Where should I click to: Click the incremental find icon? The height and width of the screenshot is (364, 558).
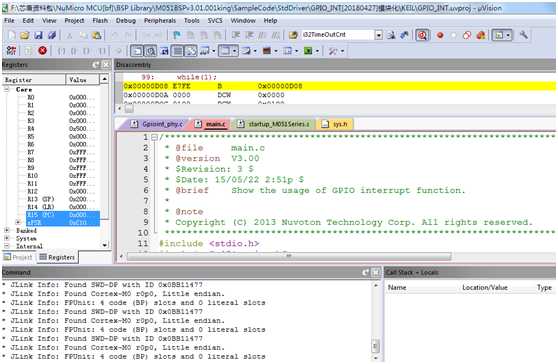pos(404,35)
